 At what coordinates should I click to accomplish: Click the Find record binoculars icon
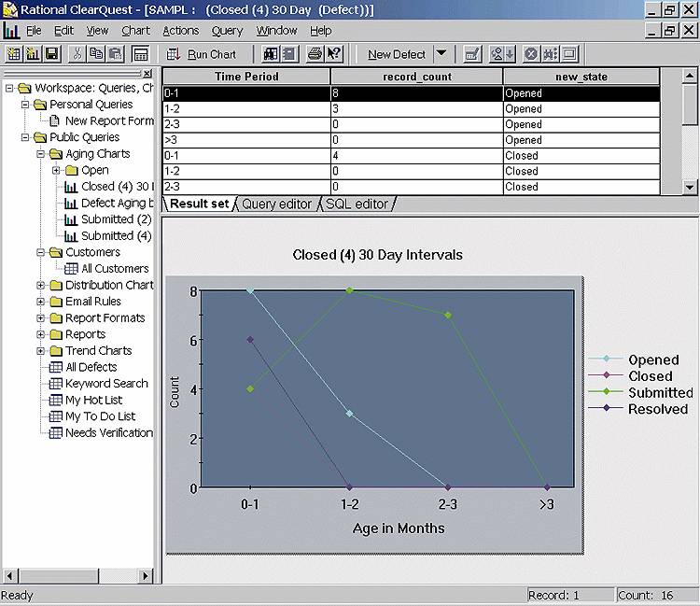271,54
